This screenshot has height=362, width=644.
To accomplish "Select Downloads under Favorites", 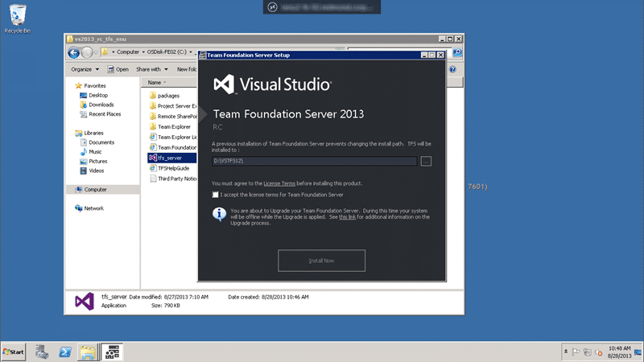I will tap(97, 105).
